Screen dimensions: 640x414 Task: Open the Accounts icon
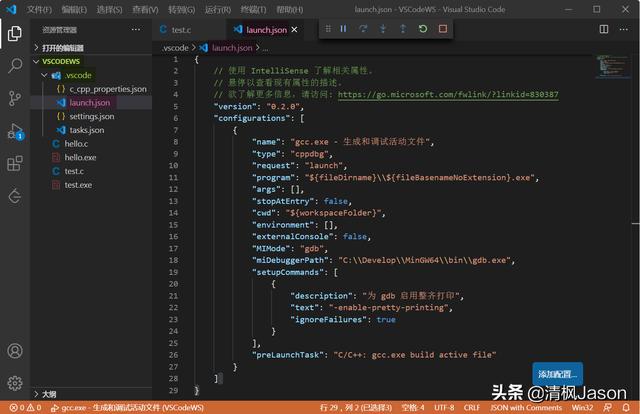click(x=15, y=351)
